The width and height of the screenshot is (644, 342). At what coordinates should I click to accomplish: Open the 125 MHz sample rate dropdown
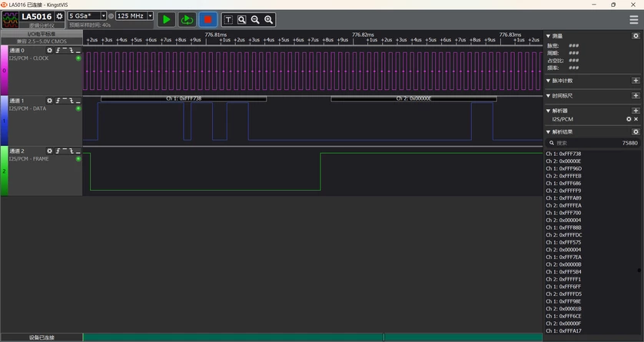pyautogui.click(x=134, y=15)
